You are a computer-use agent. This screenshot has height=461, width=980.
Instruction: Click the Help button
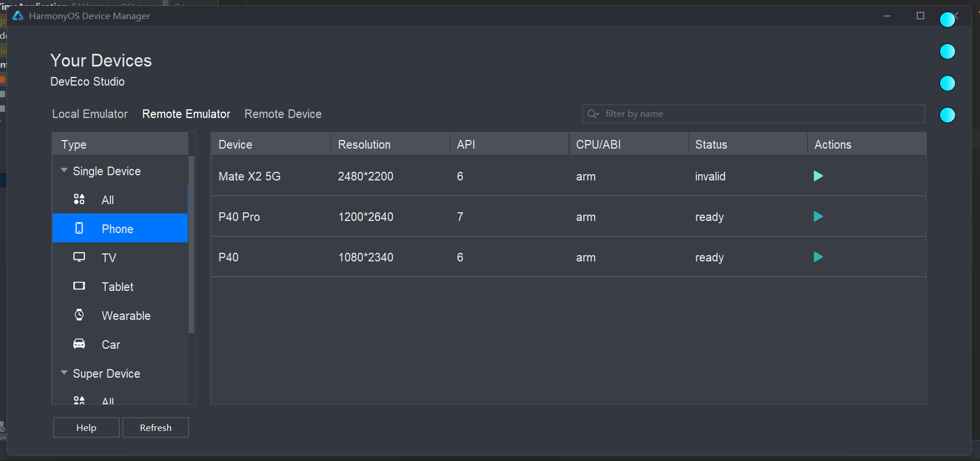point(86,427)
